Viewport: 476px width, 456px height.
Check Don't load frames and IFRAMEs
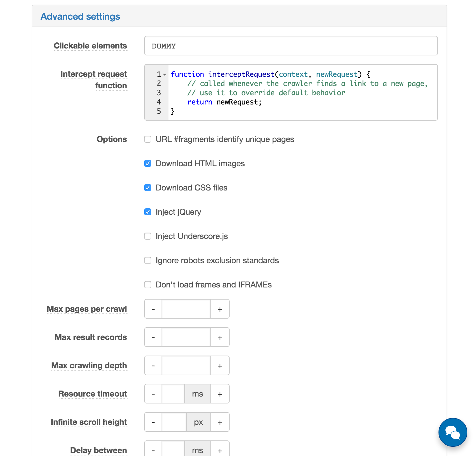[148, 285]
